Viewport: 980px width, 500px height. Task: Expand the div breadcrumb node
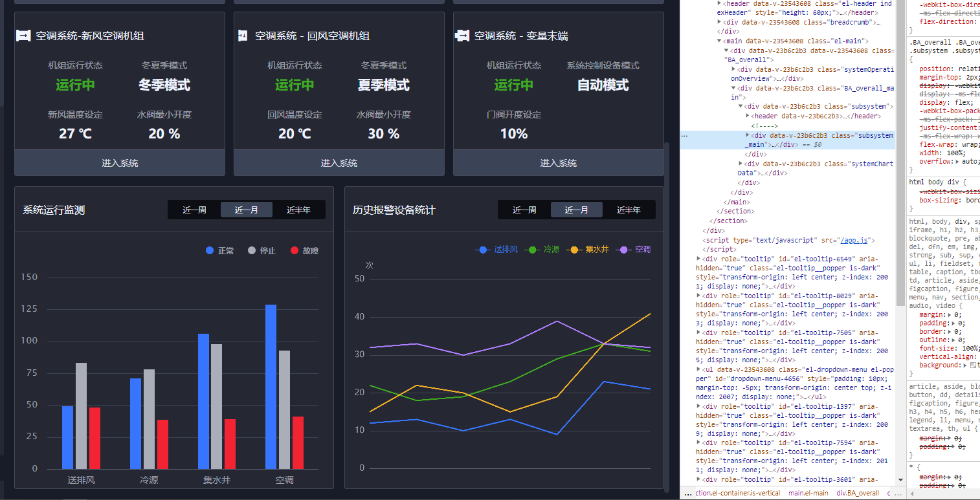click(719, 22)
